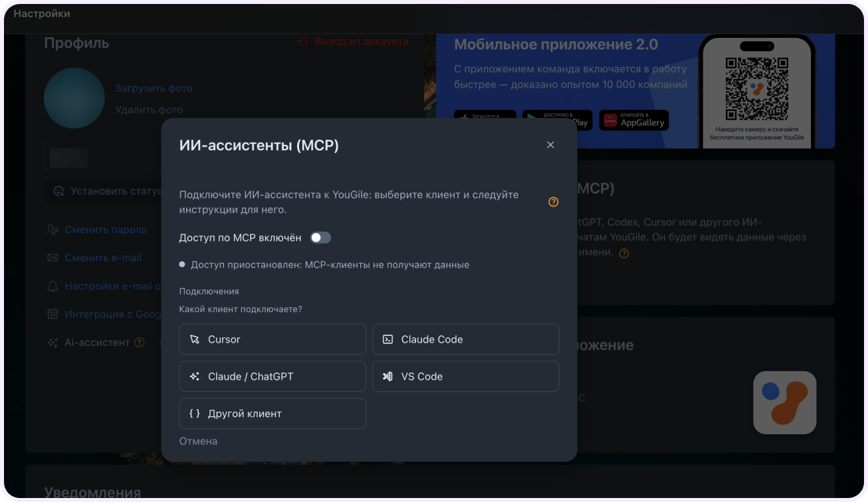Click the Cursor pointer icon in the dialog
The image size is (868, 502).
tap(195, 339)
